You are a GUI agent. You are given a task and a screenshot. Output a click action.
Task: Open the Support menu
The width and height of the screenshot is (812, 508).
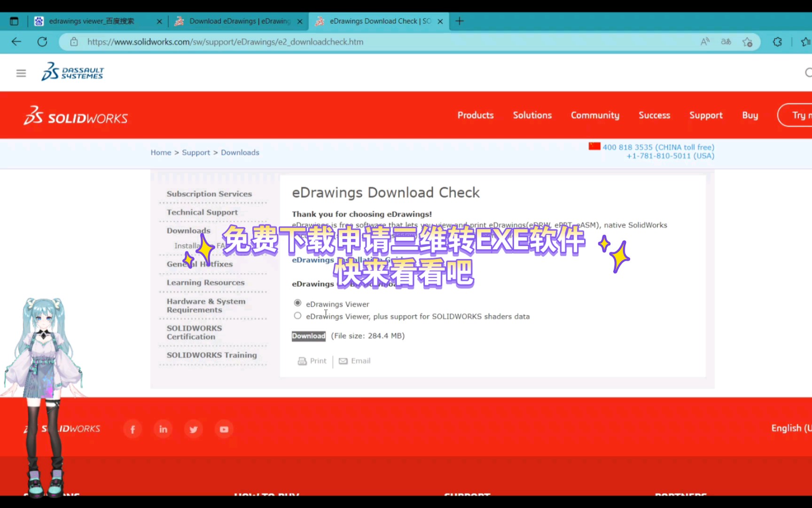[x=706, y=115]
